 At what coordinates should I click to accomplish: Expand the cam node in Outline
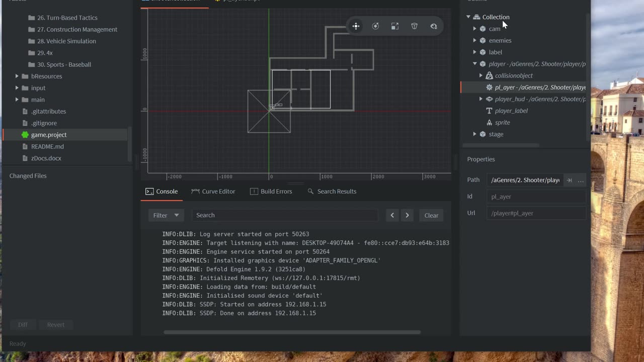[474, 29]
